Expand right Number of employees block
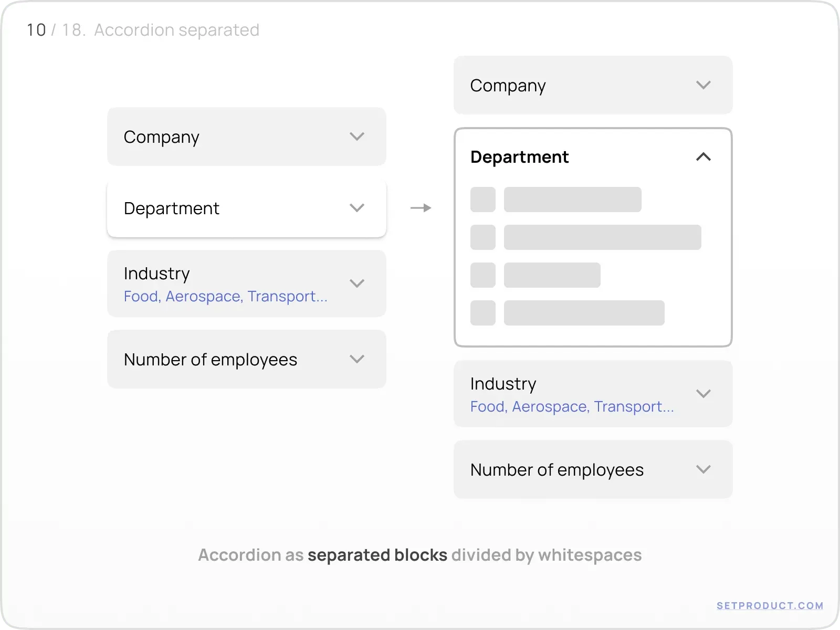 coord(593,469)
